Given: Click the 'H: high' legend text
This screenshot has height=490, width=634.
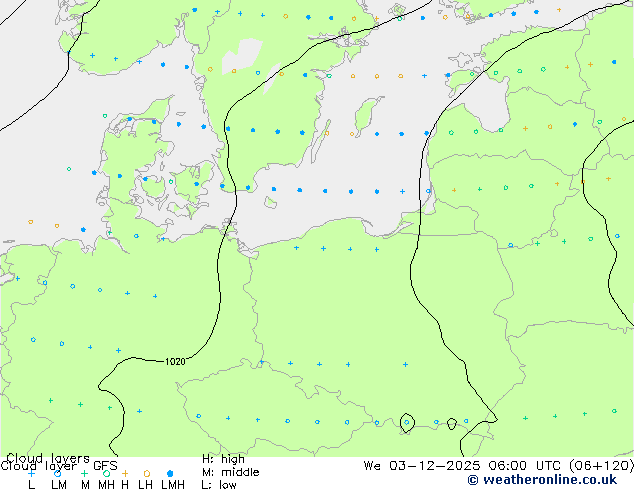Looking at the screenshot, I should click(223, 459).
